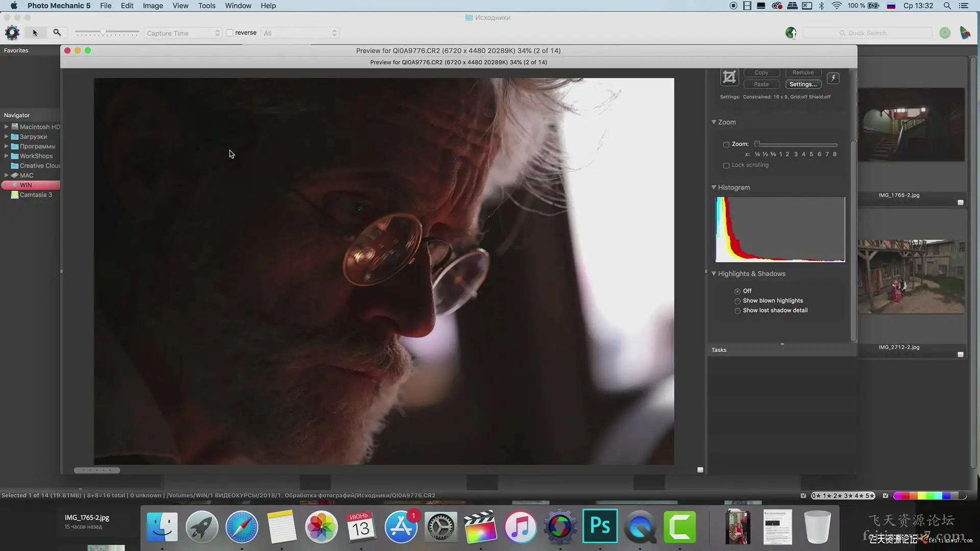Image resolution: width=980 pixels, height=551 pixels.
Task: Enable the reverse sort checkbox
Action: 230,33
